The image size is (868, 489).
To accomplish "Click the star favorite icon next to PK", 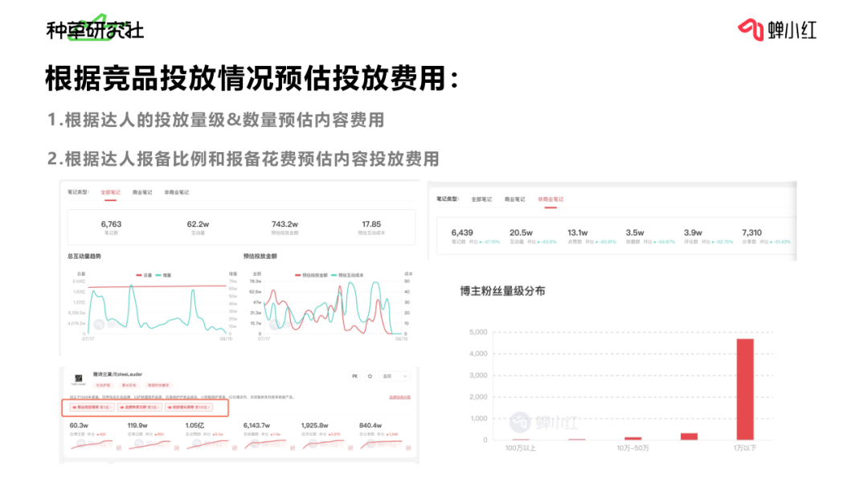I will tap(370, 376).
